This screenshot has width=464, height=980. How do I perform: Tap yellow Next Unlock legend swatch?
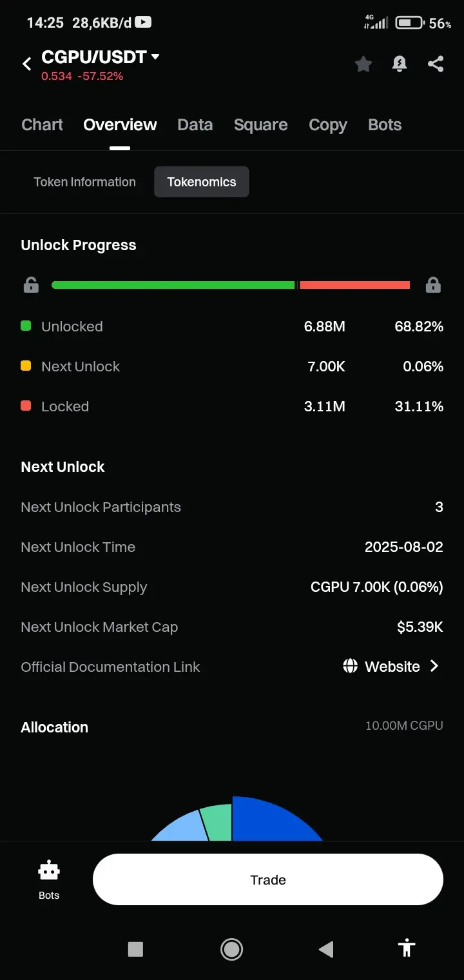click(x=26, y=366)
